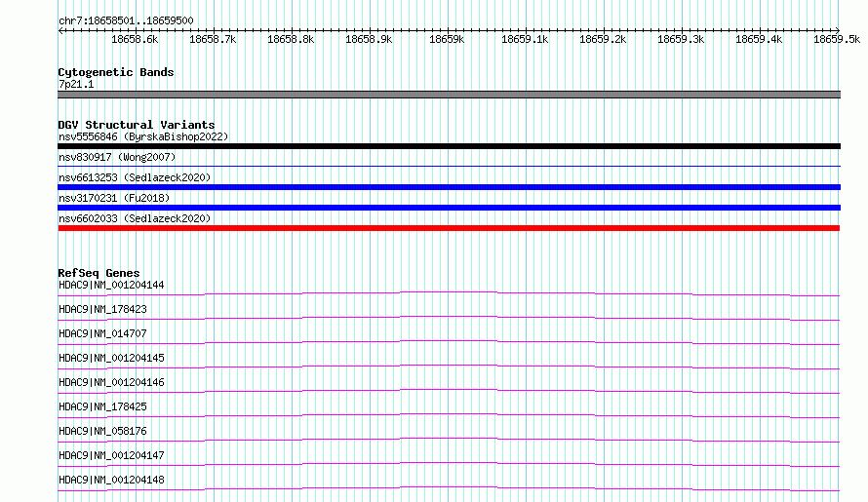Screen dimensions: 868x502
Task: Click the gray 7p21.1 cytogenetic band bar
Action: click(449, 95)
